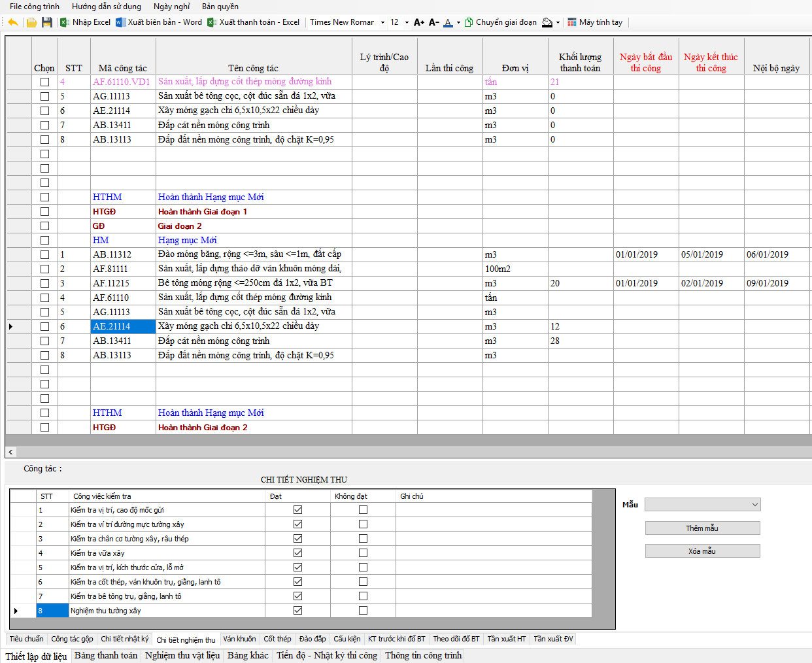Tick Chọn checkbox for Hoàn thành Giai đoạn 1
The image size is (812, 663).
44,211
